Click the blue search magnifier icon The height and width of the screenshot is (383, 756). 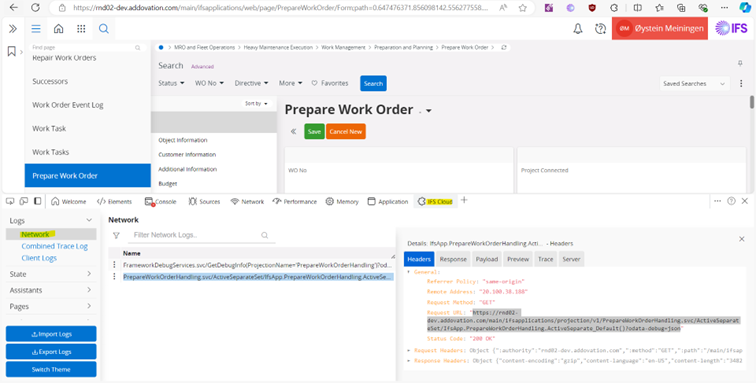(104, 29)
